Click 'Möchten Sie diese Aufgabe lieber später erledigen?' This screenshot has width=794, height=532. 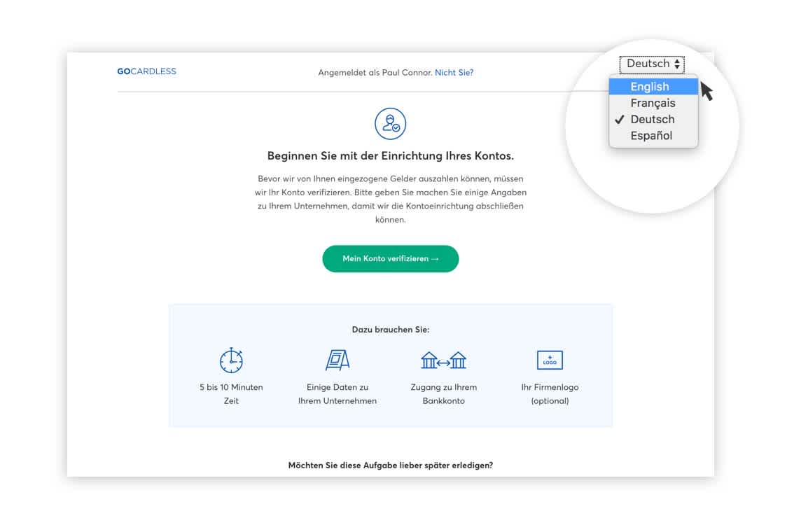391,465
